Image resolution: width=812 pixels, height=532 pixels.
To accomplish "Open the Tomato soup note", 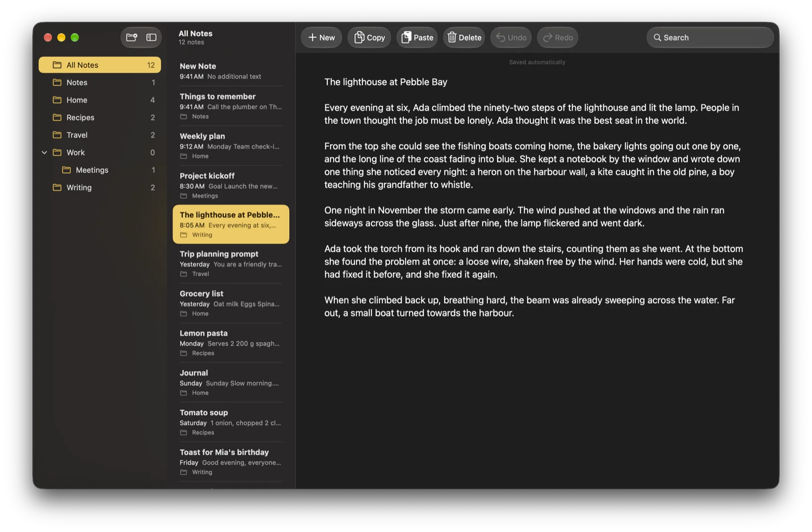I will [x=231, y=422].
